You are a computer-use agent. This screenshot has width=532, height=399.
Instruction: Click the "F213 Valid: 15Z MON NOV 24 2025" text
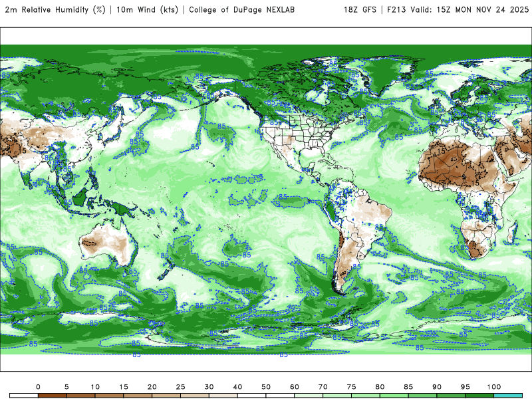click(x=458, y=10)
